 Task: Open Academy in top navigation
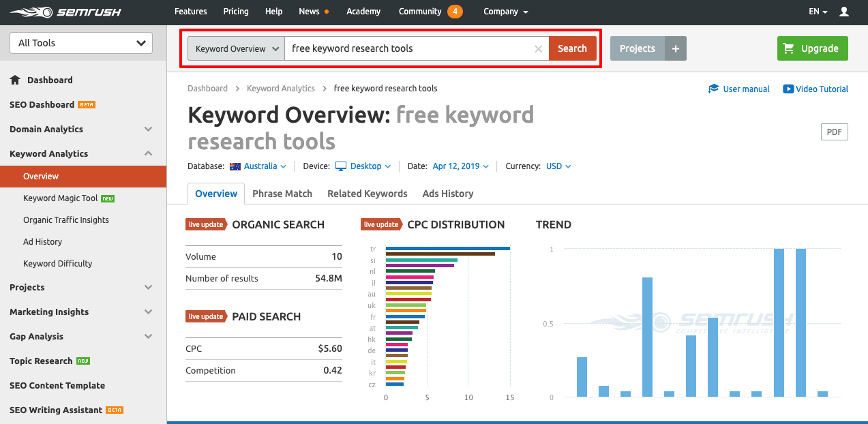pyautogui.click(x=363, y=12)
